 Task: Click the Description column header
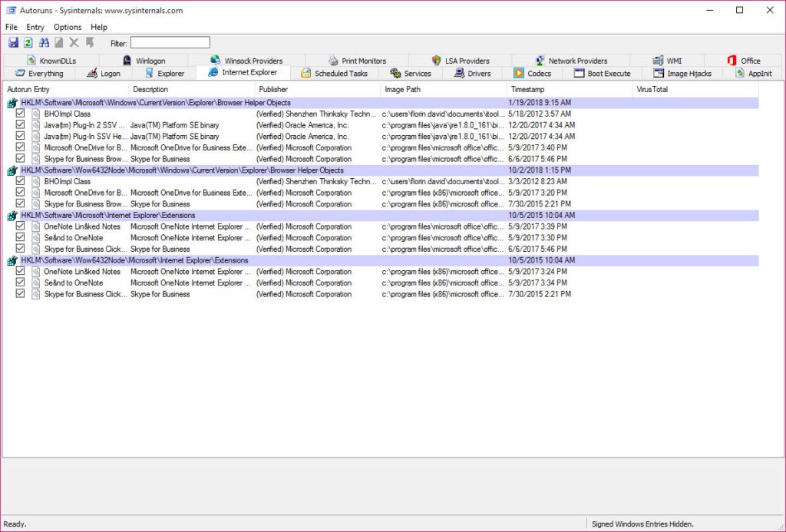coord(192,89)
